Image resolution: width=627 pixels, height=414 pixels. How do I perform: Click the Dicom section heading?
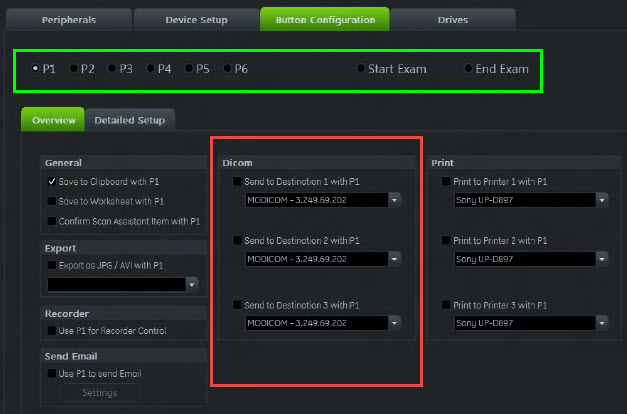[x=237, y=163]
